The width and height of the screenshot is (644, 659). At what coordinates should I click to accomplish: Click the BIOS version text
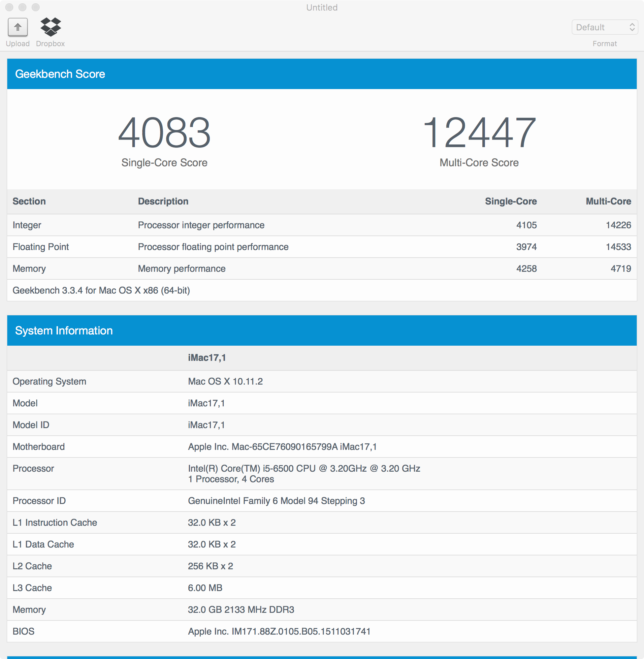click(279, 631)
